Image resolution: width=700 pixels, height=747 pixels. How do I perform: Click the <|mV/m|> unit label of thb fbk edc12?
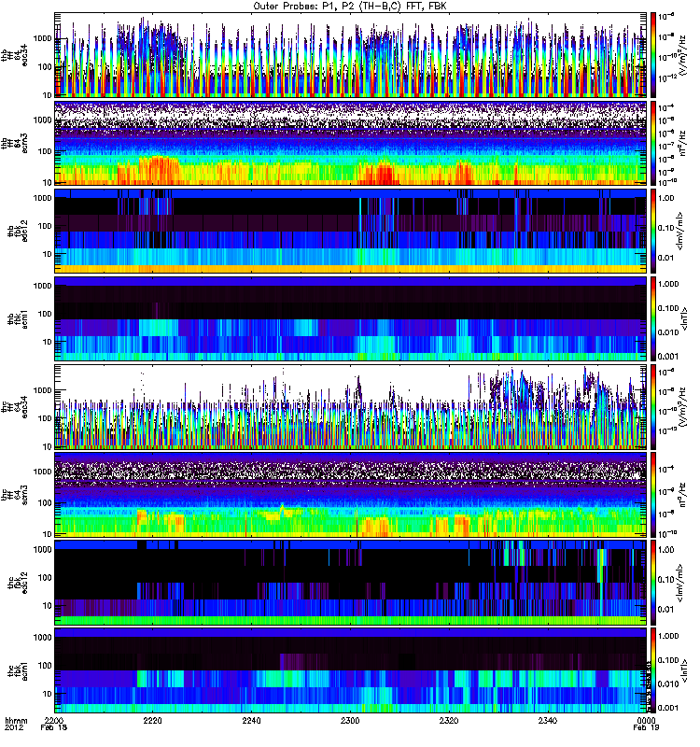(681, 231)
